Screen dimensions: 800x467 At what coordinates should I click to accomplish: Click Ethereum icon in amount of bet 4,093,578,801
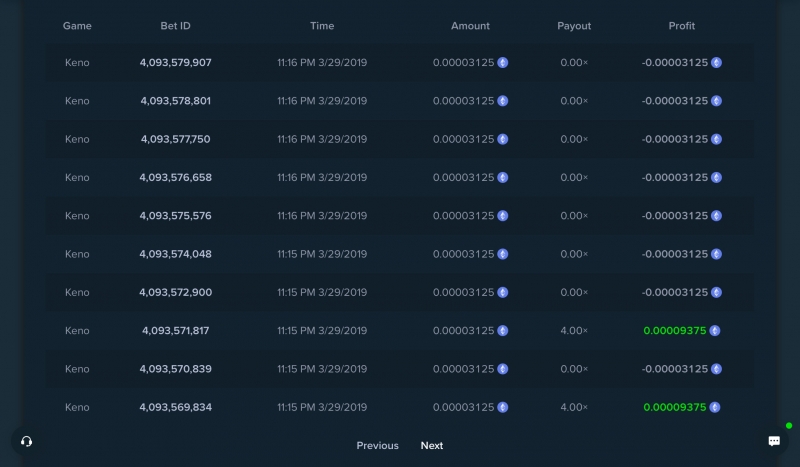(503, 101)
